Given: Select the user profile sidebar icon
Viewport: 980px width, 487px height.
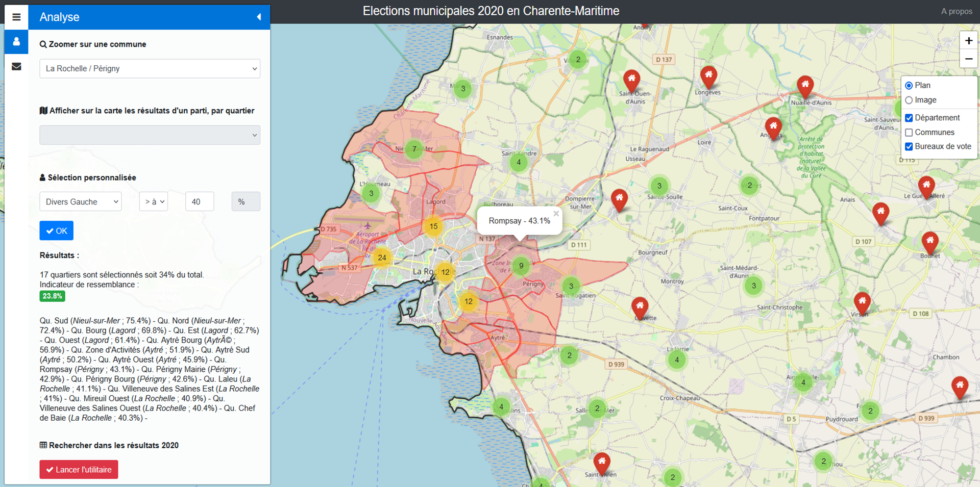Looking at the screenshot, I should [16, 42].
